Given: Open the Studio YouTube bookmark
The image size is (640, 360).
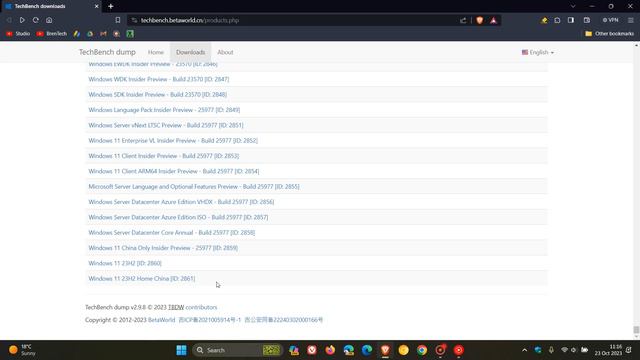Looking at the screenshot, I should [x=18, y=33].
